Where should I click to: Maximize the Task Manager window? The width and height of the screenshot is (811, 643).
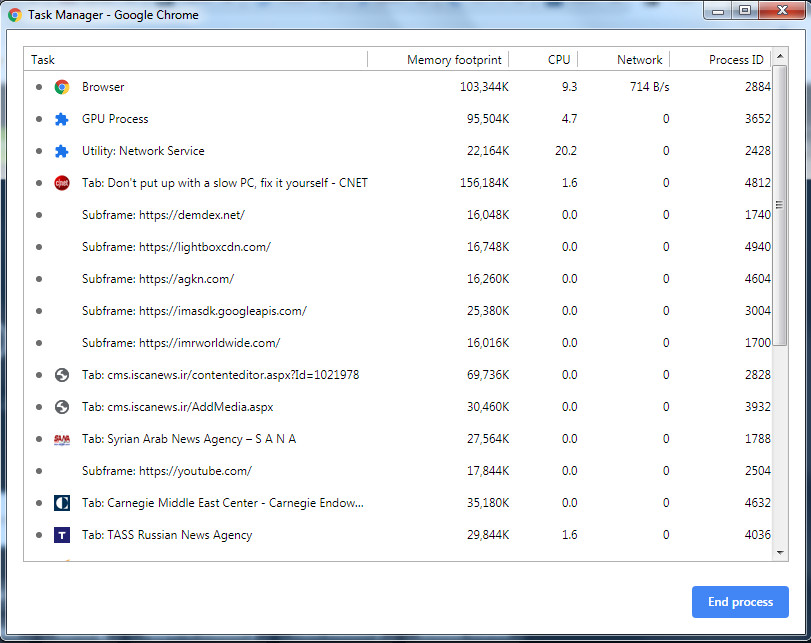tap(744, 10)
